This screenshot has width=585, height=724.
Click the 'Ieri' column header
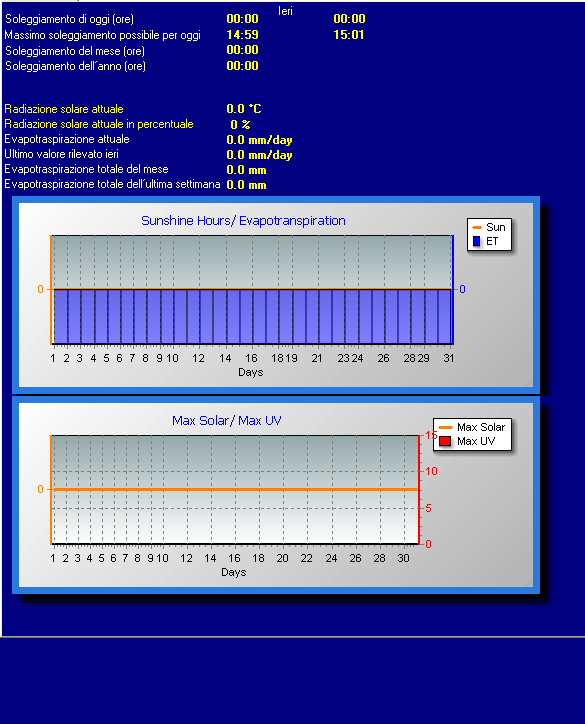tap(285, 11)
